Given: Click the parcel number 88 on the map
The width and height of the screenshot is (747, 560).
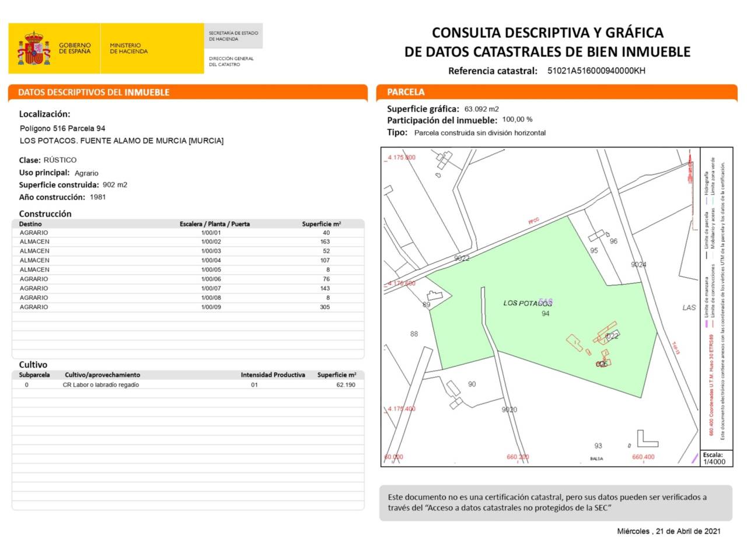Looking at the screenshot, I should (x=414, y=334).
